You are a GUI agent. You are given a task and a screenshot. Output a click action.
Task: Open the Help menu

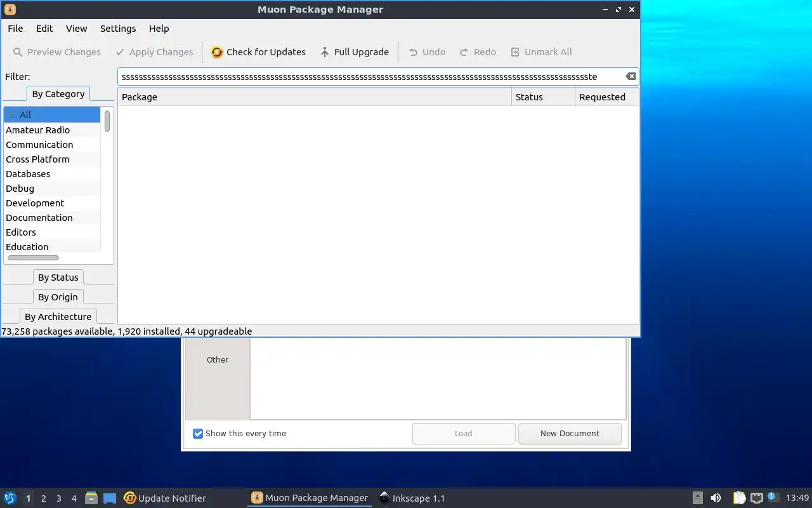159,29
